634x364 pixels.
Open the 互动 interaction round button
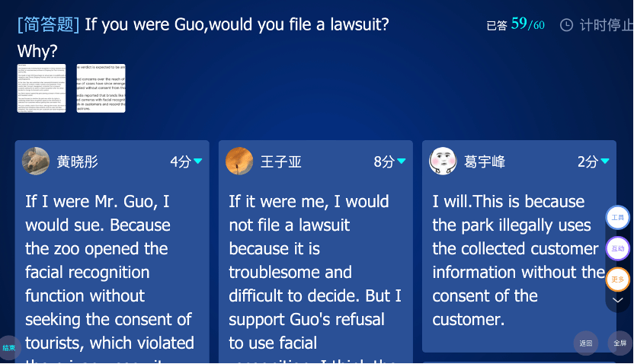coord(617,248)
